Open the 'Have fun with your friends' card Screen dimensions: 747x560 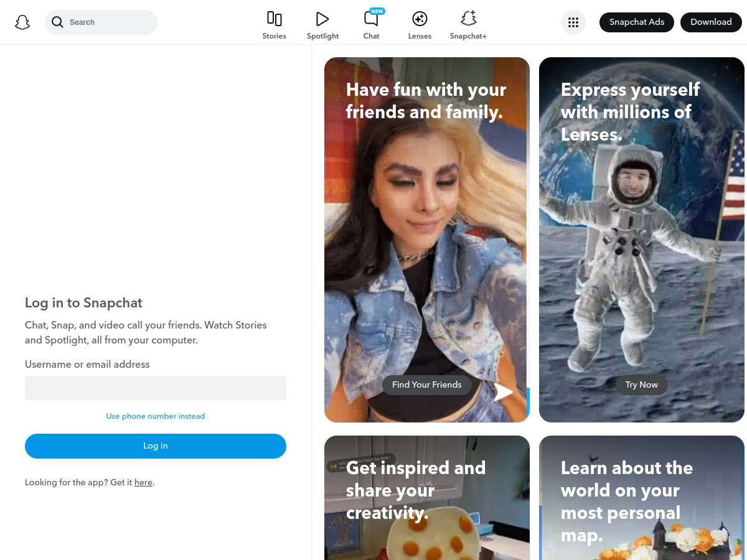click(427, 240)
